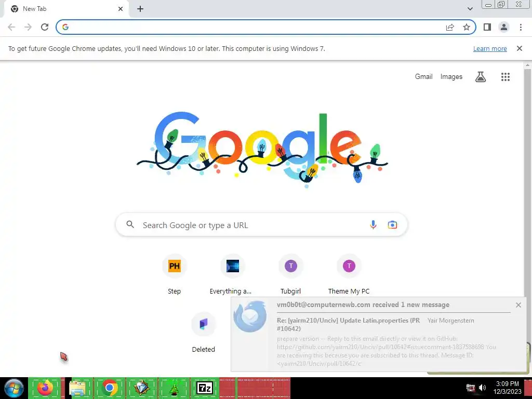Open the Learn more link
The image size is (532, 399).
pyautogui.click(x=490, y=48)
